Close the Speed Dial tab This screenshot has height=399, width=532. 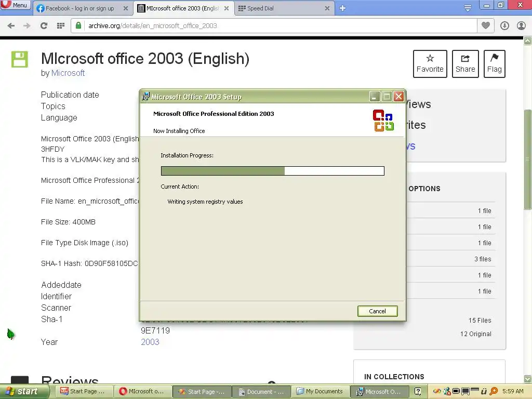tap(327, 8)
